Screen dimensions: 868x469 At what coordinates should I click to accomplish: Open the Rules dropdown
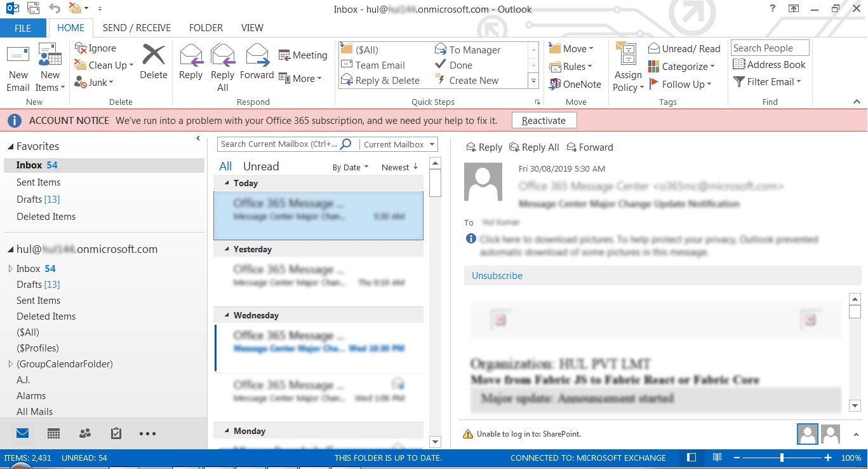[570, 66]
